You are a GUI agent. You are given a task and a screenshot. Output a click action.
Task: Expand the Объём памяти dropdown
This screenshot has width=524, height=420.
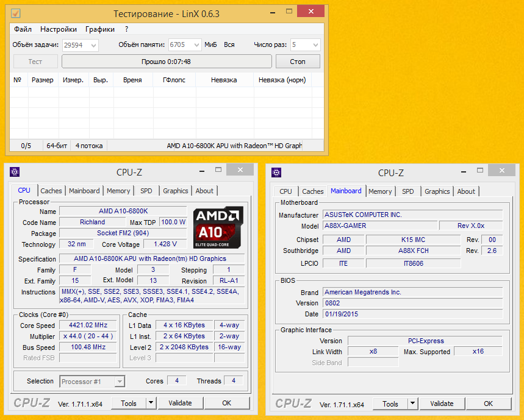tap(196, 45)
